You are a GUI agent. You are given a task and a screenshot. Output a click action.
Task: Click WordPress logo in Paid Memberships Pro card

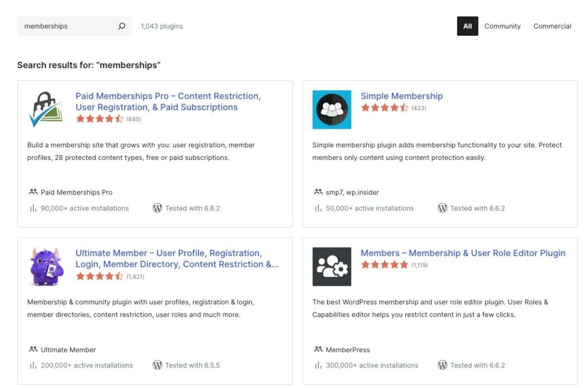pos(157,208)
